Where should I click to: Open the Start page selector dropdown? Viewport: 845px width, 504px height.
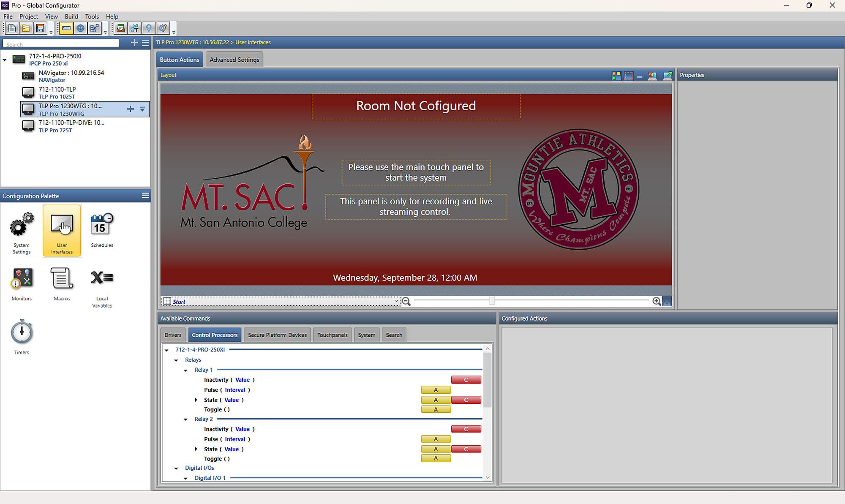click(x=396, y=301)
